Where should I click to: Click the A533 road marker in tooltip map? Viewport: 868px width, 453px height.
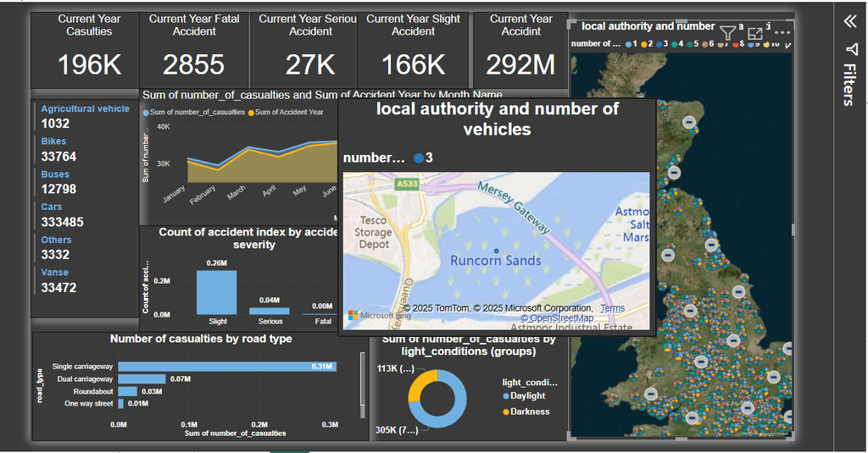tap(406, 185)
